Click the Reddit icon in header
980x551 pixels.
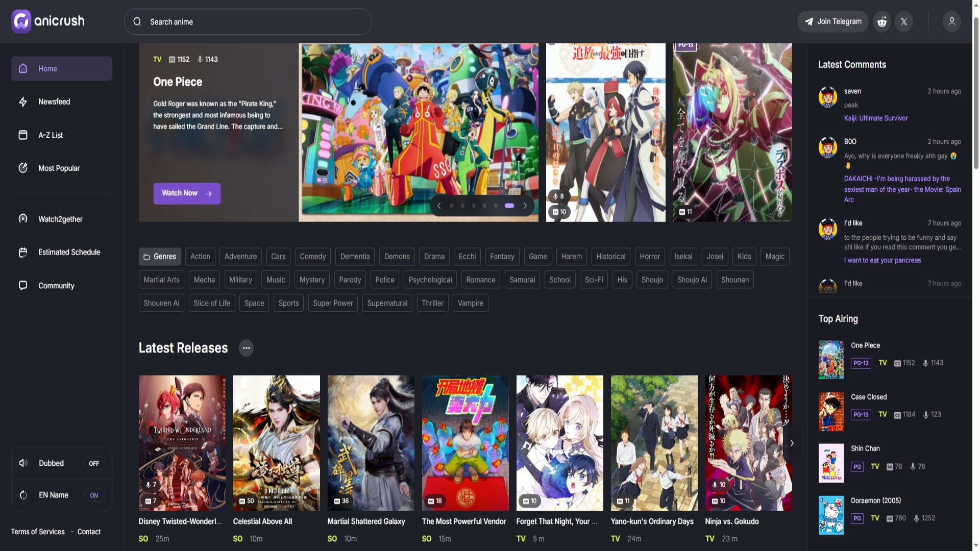881,21
